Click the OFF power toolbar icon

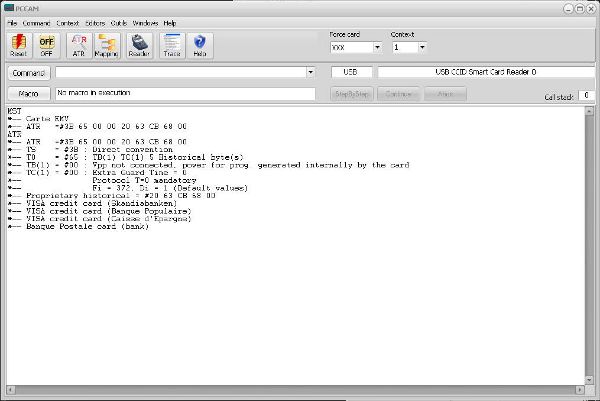click(x=47, y=46)
